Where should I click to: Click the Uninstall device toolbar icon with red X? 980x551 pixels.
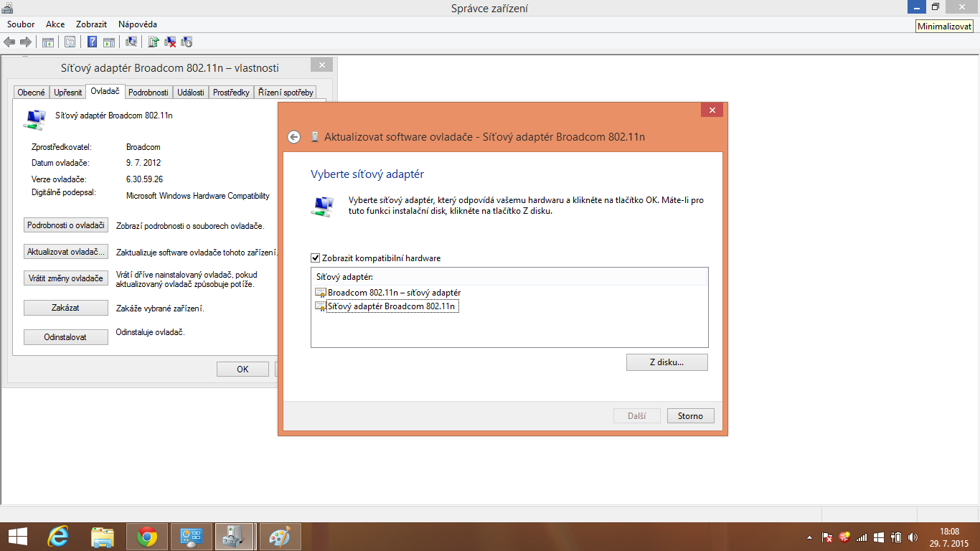tap(171, 42)
